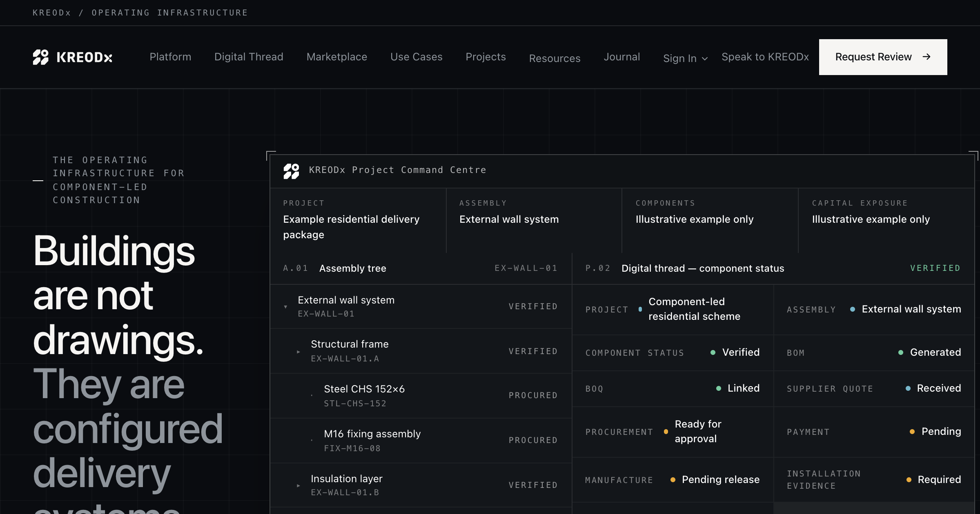Screen dimensions: 980x514
Task: Click the Command Centre panel logo icon
Action: tap(291, 171)
